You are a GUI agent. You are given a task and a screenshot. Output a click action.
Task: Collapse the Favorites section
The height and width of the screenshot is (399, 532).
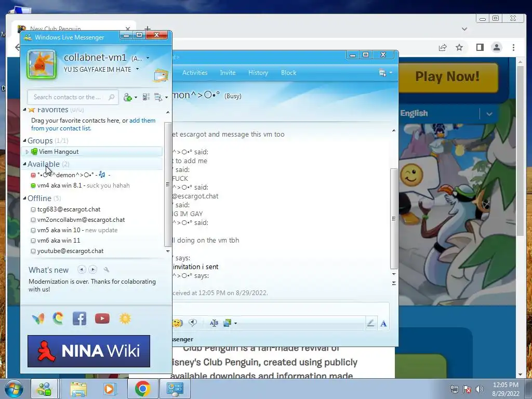pos(25,110)
